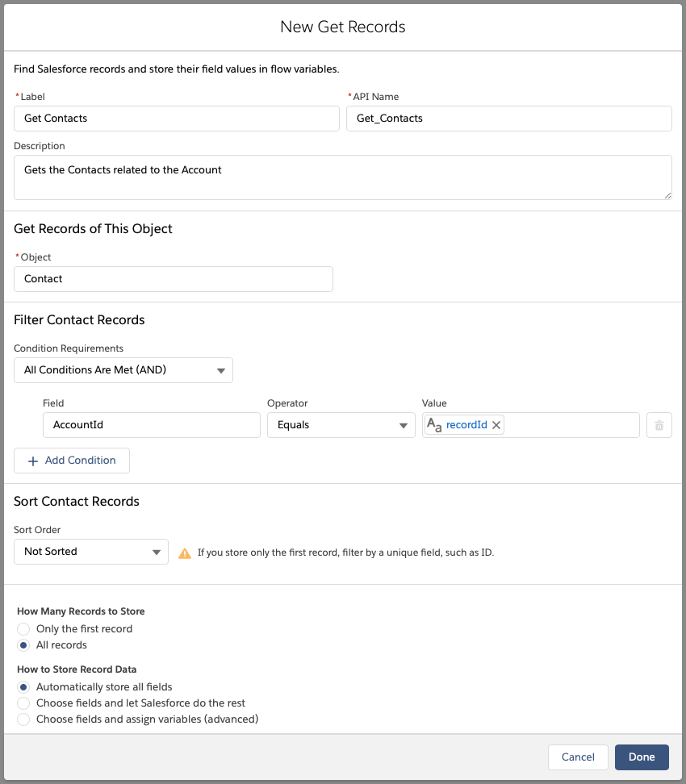Screen dimensions: 686x784
Task: Click the AccountId field input
Action: click(152, 425)
